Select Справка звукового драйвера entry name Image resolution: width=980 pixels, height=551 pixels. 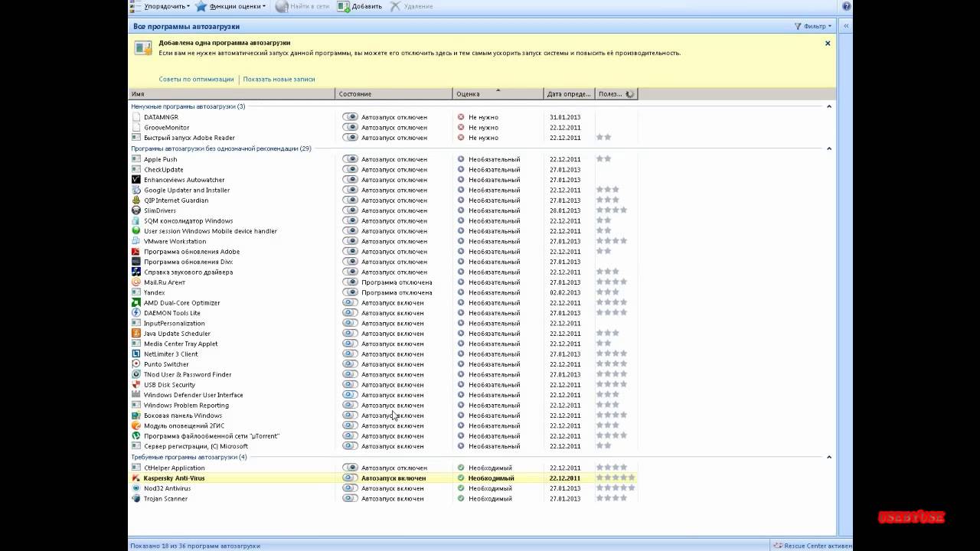click(188, 272)
